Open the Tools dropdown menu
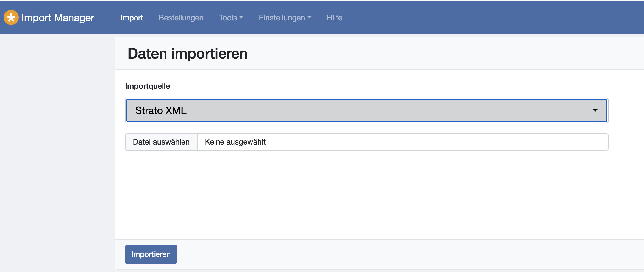Image resolution: width=644 pixels, height=272 pixels. point(228,18)
